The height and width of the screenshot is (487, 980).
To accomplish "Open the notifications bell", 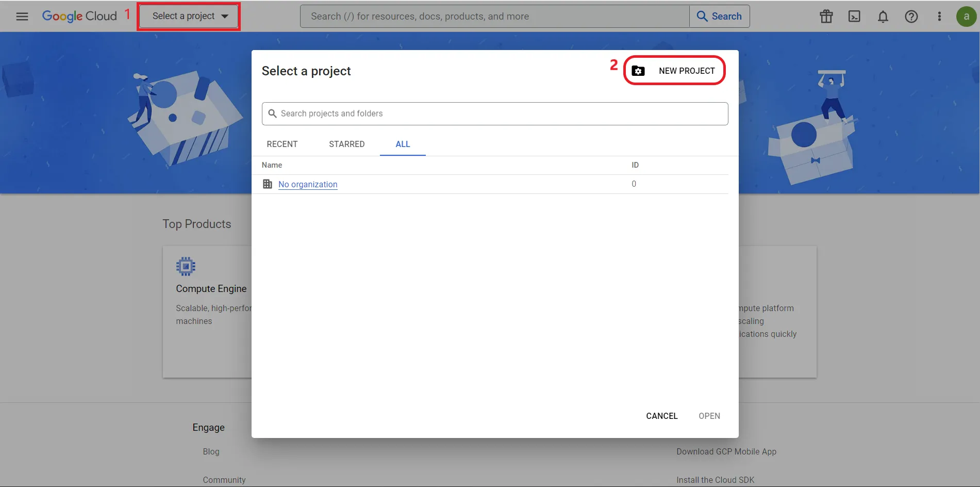I will click(x=883, y=17).
